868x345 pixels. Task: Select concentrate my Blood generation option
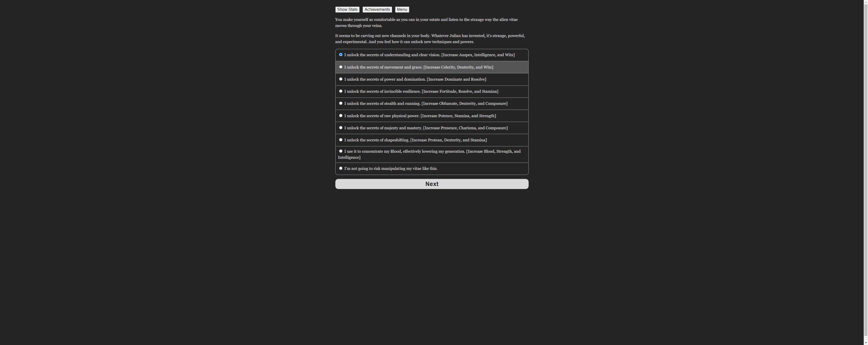pos(432,154)
